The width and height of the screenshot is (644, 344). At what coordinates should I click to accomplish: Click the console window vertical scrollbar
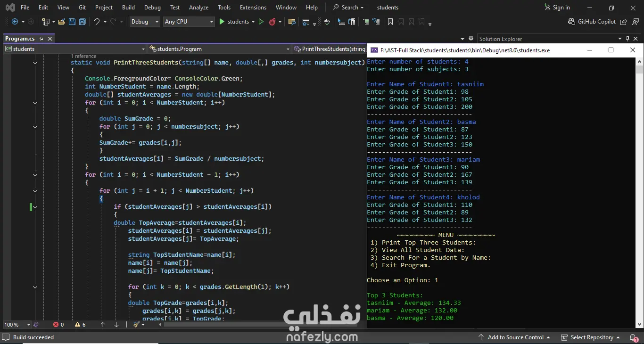[640, 193]
